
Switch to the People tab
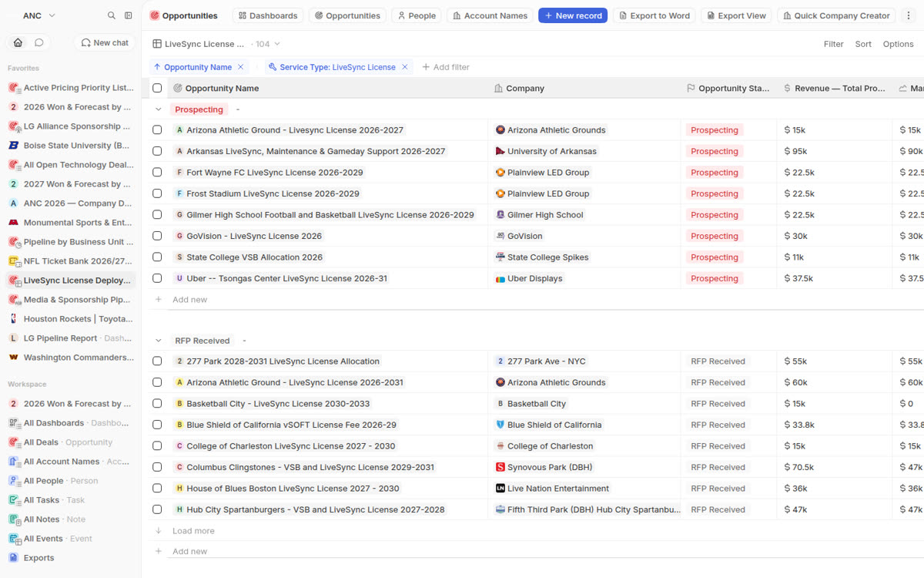(x=416, y=15)
